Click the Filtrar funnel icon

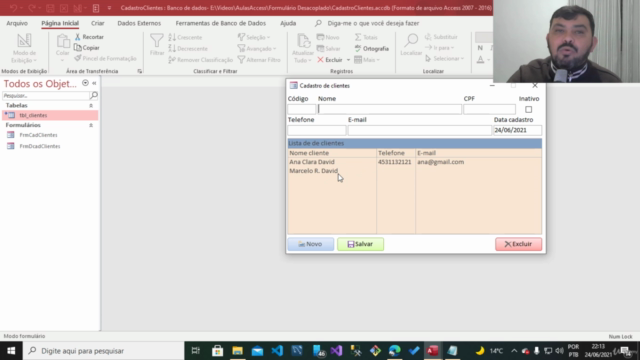point(156,41)
